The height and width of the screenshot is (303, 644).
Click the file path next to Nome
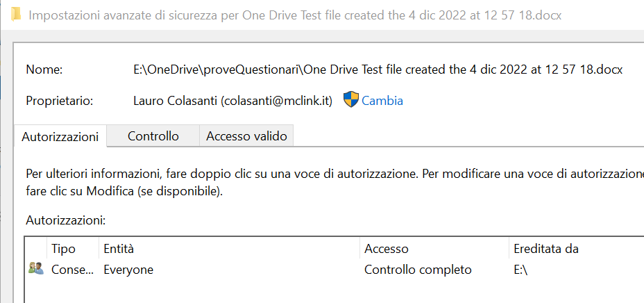[x=378, y=69]
